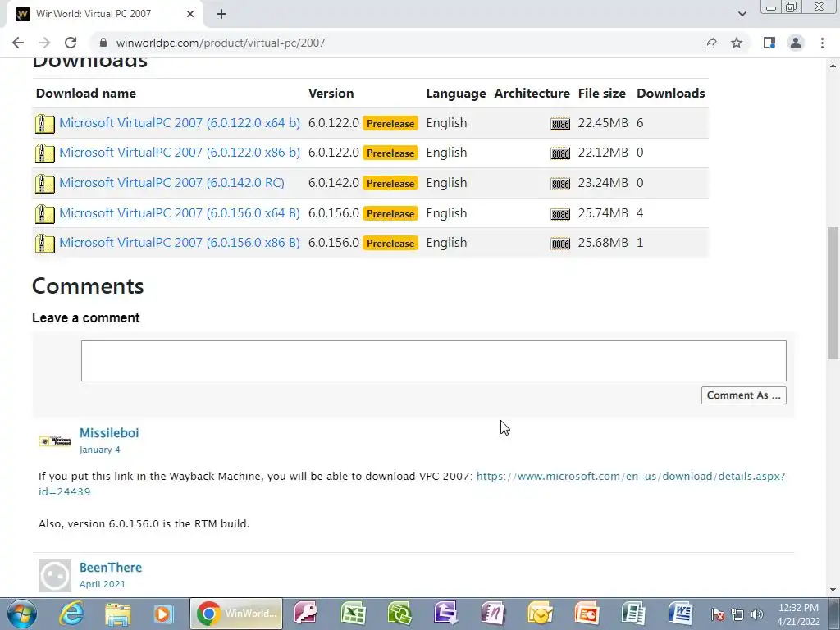Screen dimensions: 840x630
Task: Click zip icon for 6.0.122.0 x86 b
Action: 45,153
